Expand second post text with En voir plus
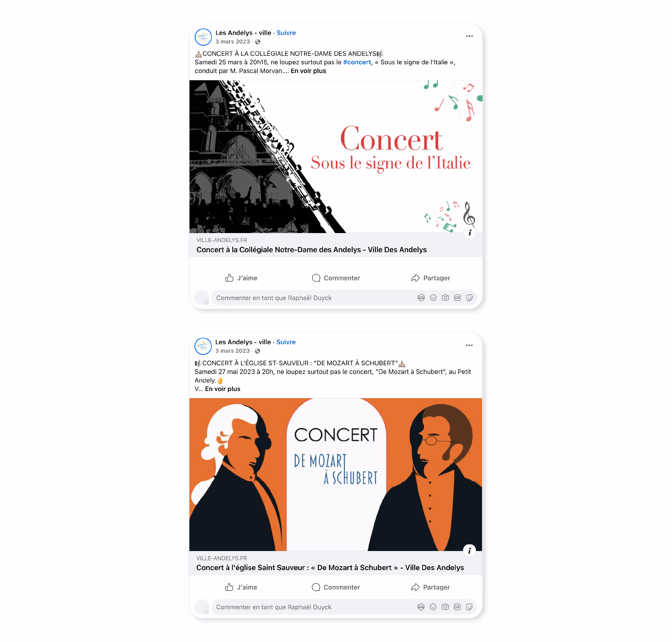 pyautogui.click(x=223, y=389)
